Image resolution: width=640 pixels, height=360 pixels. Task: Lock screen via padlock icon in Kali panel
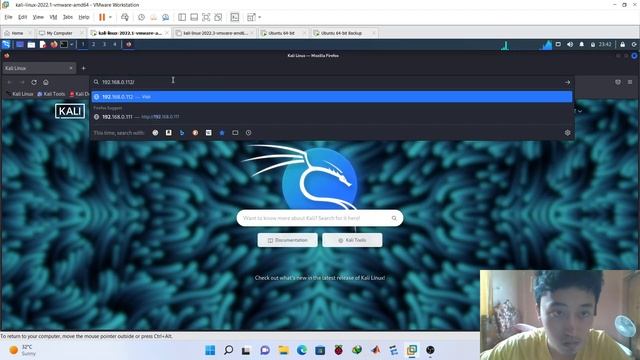click(622, 44)
